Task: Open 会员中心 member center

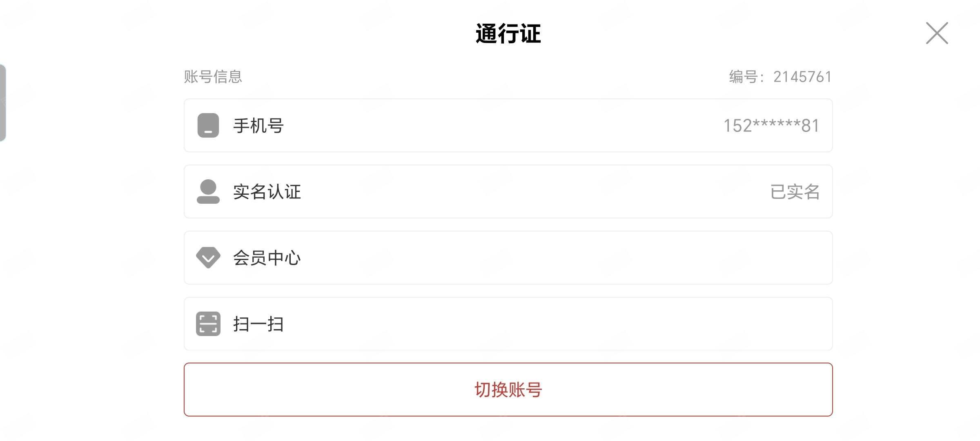Action: pyautogui.click(x=267, y=258)
